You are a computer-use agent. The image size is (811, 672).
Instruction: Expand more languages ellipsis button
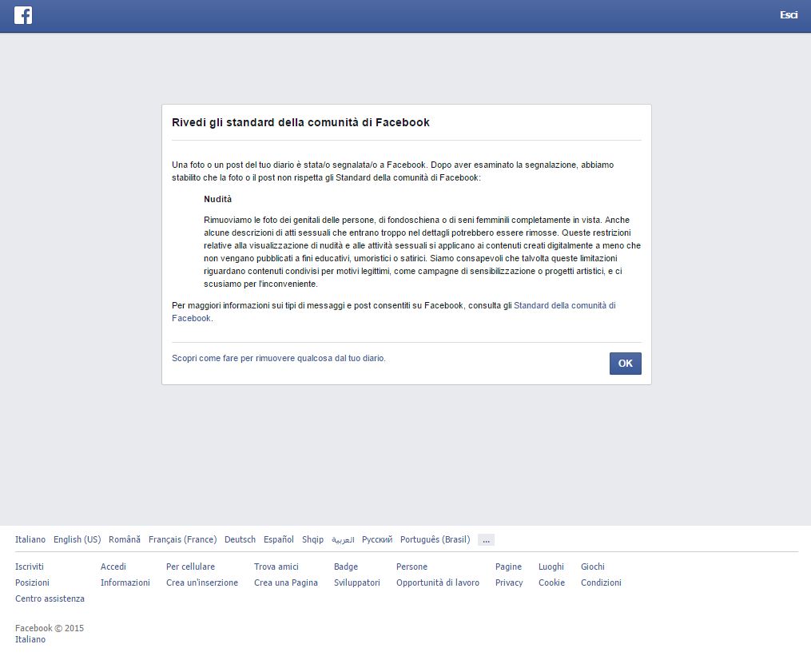coord(486,539)
